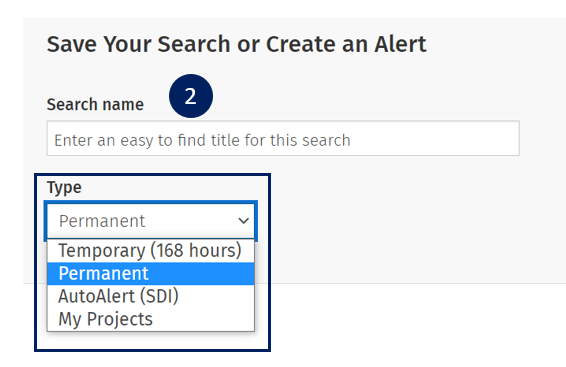Click the chevron arrow in Type dropdown

[244, 220]
